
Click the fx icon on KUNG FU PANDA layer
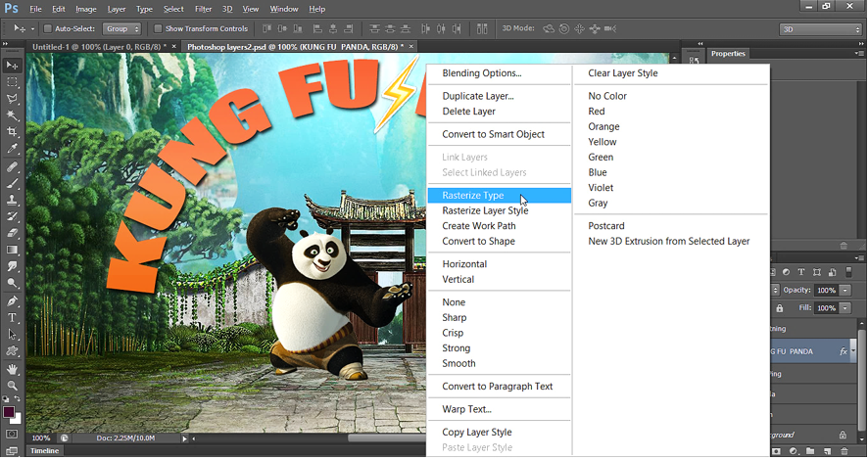click(x=843, y=351)
